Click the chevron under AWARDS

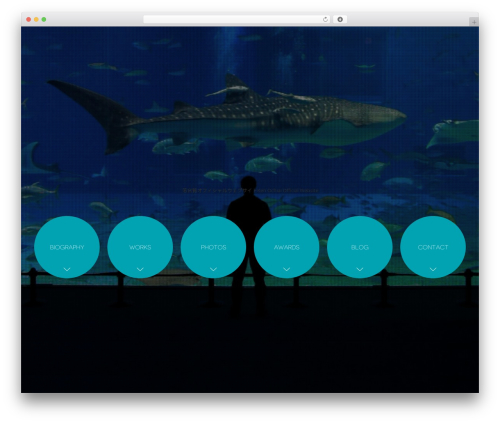(x=286, y=269)
